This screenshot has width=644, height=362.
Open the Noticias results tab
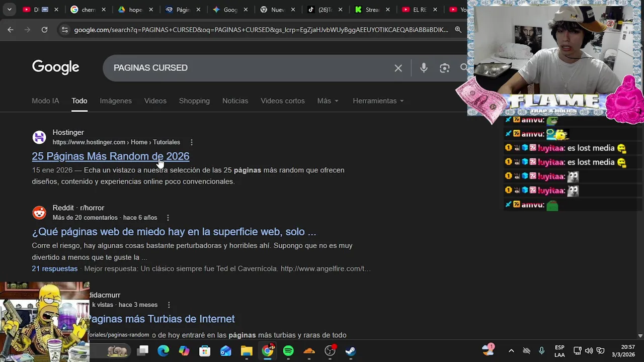[x=235, y=101]
